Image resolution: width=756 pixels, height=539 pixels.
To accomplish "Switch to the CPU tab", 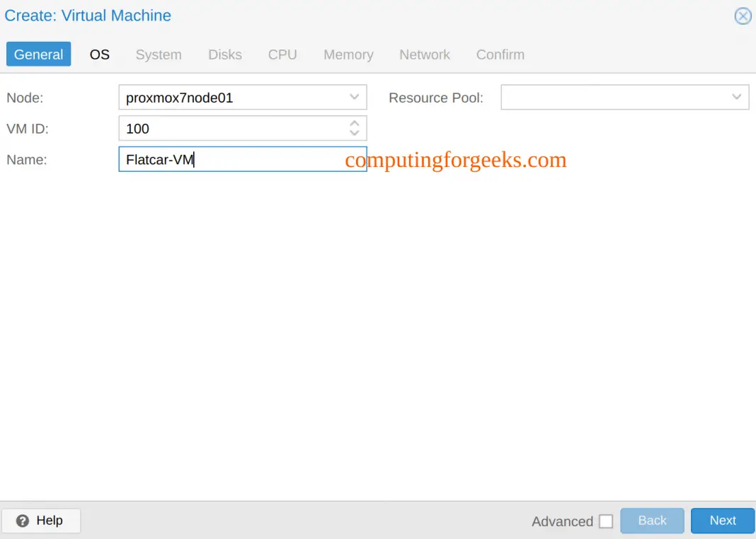I will pos(282,54).
